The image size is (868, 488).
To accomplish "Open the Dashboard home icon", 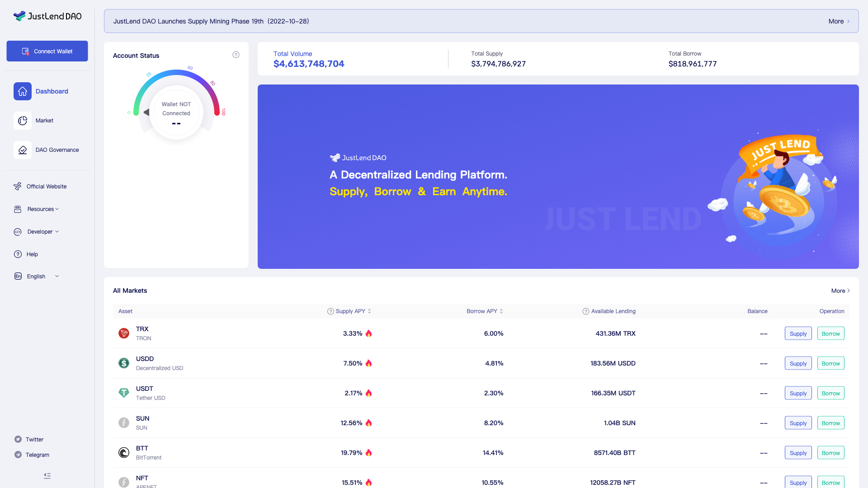I will tap(23, 91).
